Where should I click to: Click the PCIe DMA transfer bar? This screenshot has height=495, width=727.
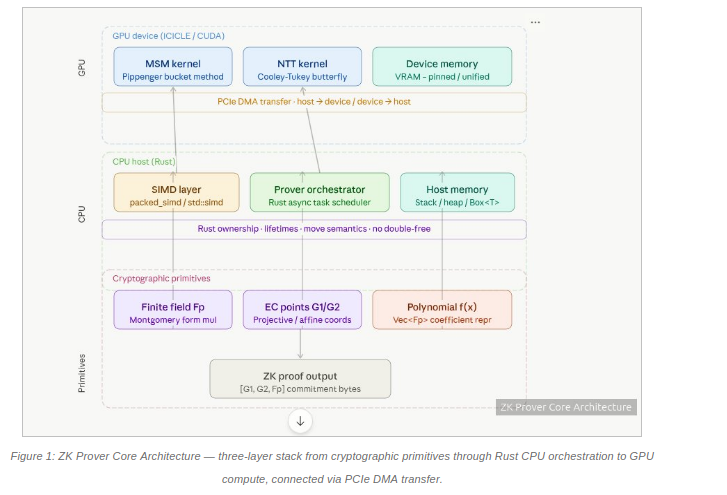coord(314,102)
